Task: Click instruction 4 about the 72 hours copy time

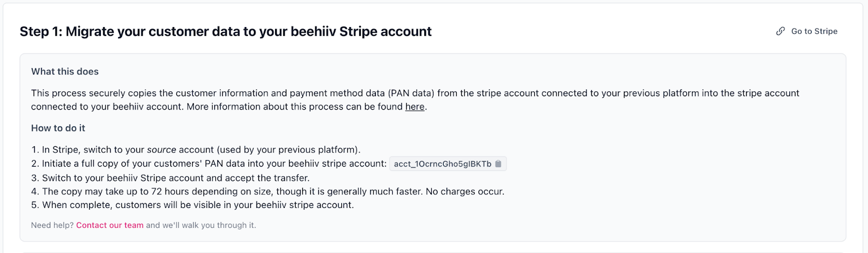Action: pyautogui.click(x=217, y=192)
